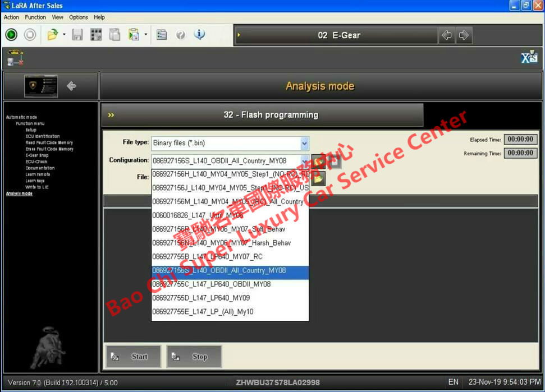Select ECU Identification in the sidebar
The image size is (545, 392).
pos(43,136)
